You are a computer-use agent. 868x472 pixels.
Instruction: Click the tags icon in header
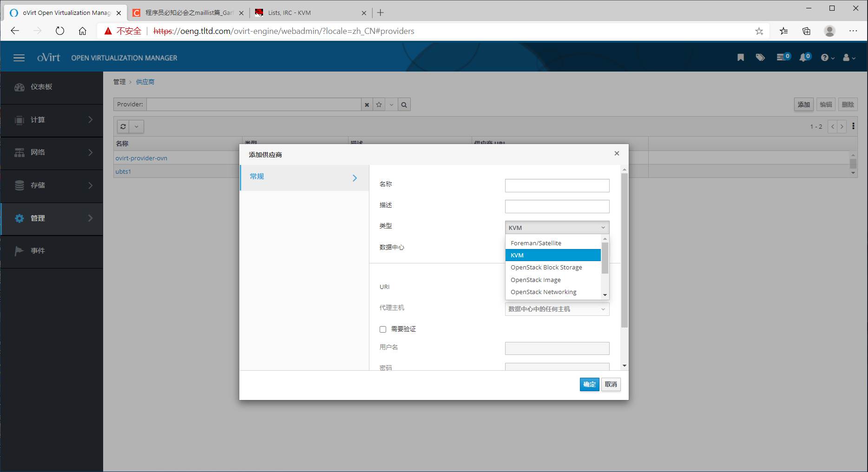(760, 58)
